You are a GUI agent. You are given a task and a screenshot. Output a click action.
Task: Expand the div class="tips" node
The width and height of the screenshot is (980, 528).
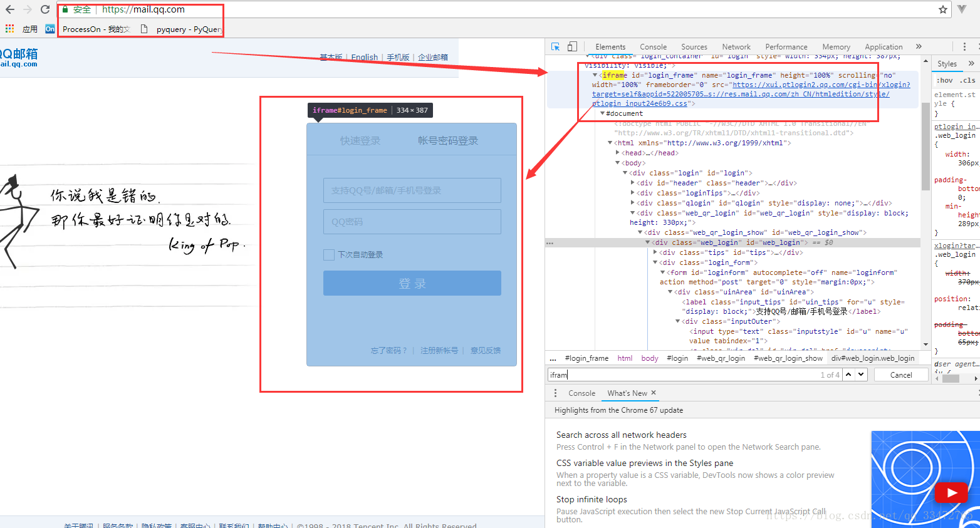click(655, 252)
